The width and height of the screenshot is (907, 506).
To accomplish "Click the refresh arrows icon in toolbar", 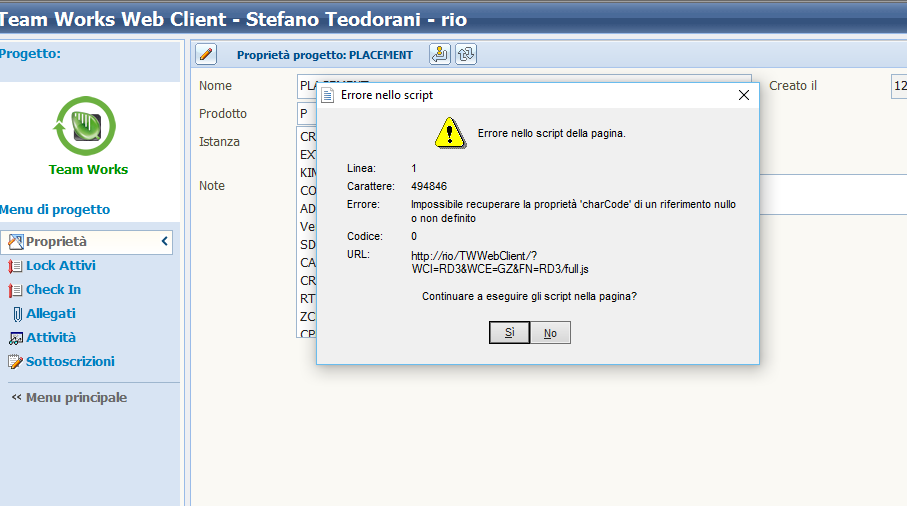I will pos(466,54).
